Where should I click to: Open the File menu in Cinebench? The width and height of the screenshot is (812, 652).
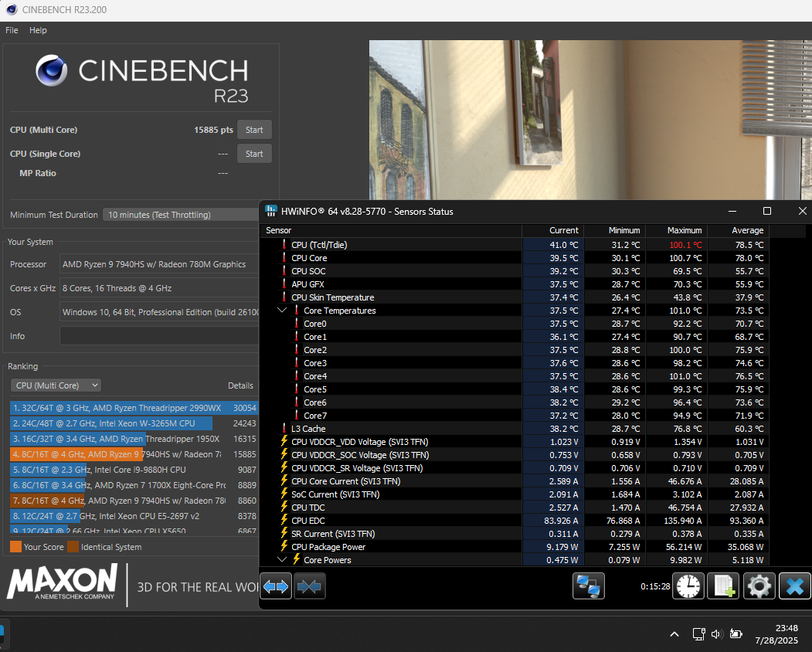(12, 30)
